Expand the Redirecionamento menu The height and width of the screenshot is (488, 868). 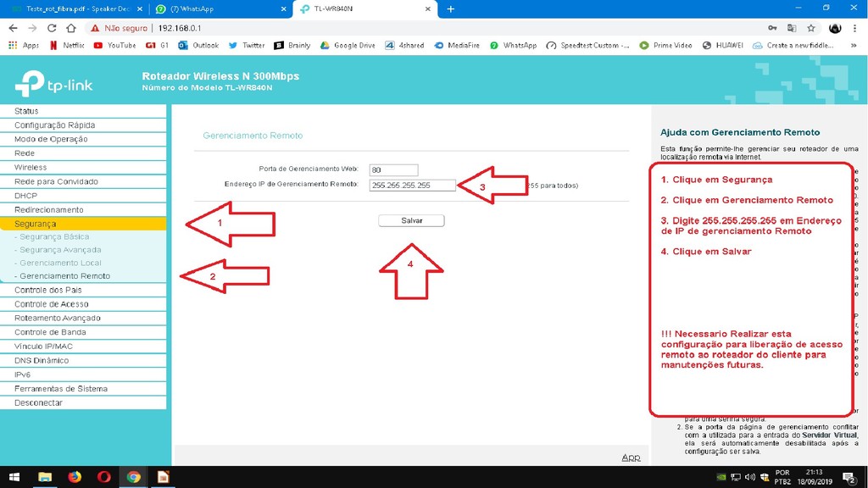click(x=83, y=210)
